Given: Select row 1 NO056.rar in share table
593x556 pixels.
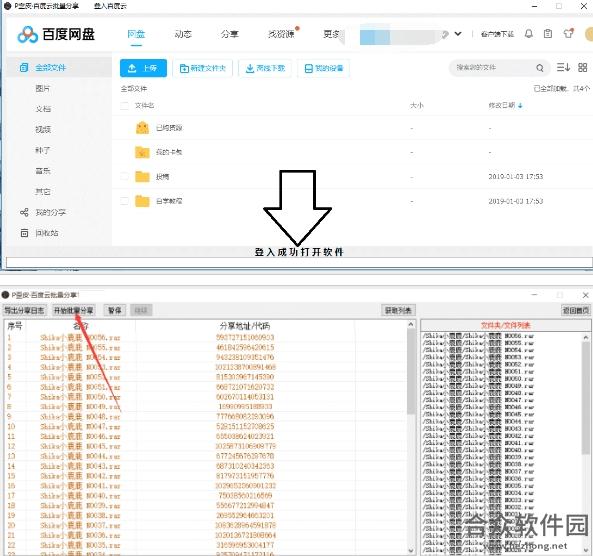Looking at the screenshot, I should tap(206, 337).
